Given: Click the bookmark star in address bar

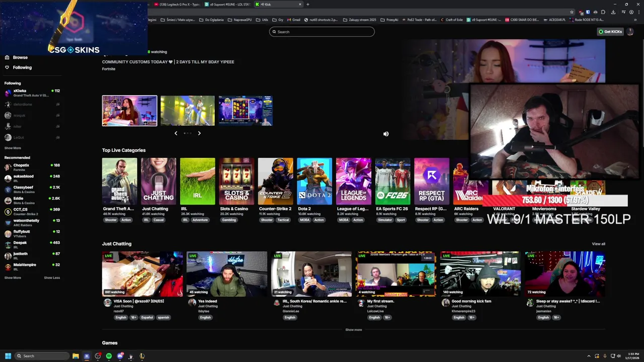Looking at the screenshot, I should tap(572, 12).
